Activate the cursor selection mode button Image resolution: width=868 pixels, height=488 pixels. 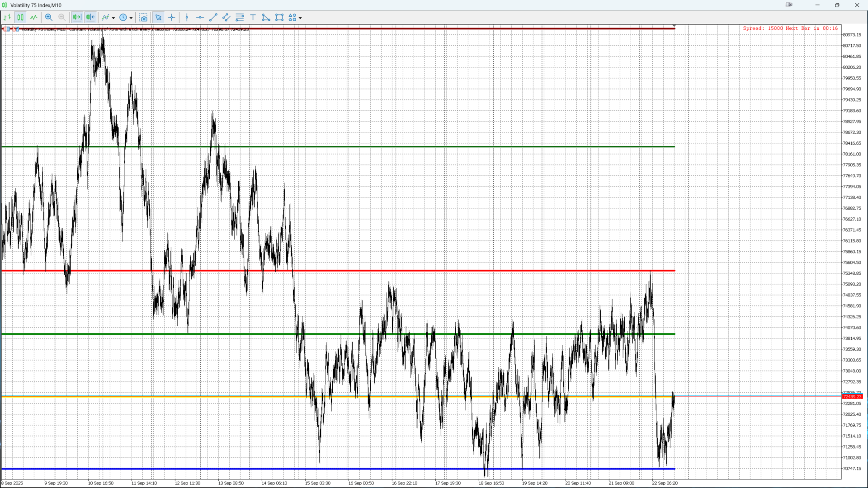158,18
